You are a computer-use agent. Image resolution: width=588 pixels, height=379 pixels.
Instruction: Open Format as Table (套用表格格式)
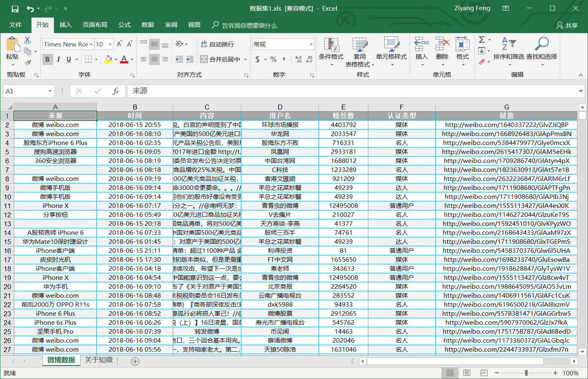pyautogui.click(x=360, y=52)
